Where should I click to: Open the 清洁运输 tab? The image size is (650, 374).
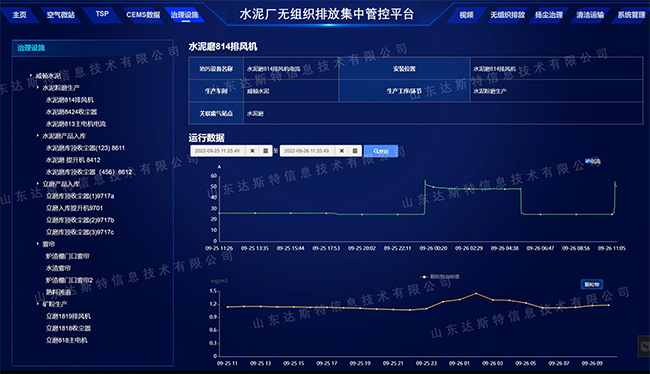pyautogui.click(x=590, y=15)
